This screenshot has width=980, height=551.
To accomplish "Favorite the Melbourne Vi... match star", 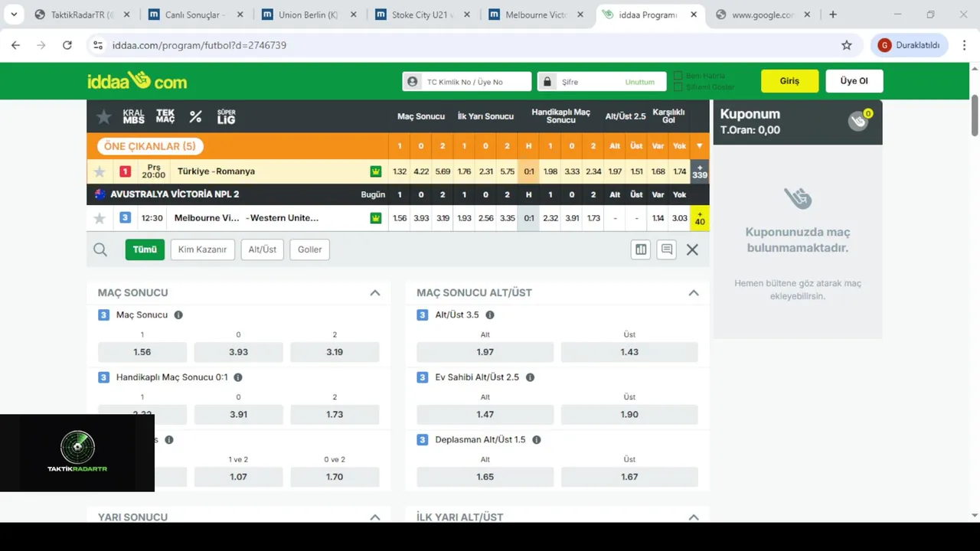I will 100,218.
